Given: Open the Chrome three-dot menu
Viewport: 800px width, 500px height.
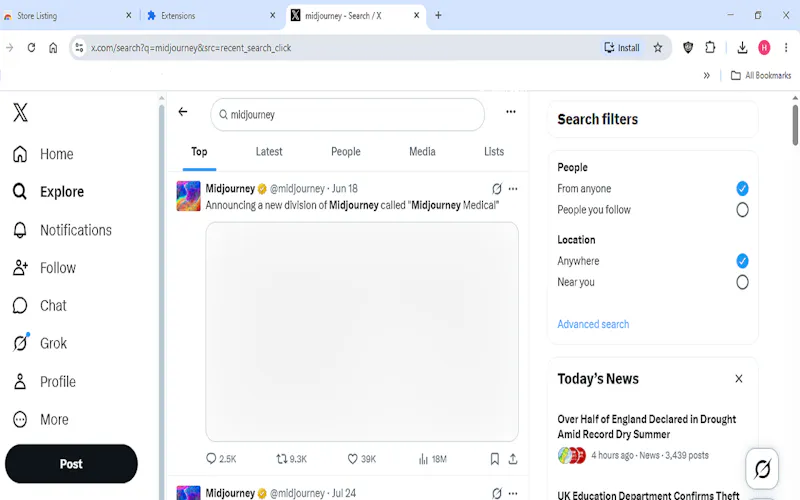Looking at the screenshot, I should click(x=786, y=47).
